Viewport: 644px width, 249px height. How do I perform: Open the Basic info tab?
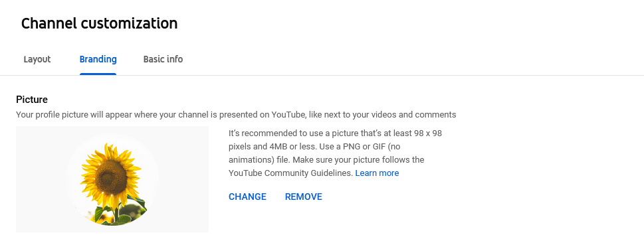click(x=163, y=59)
